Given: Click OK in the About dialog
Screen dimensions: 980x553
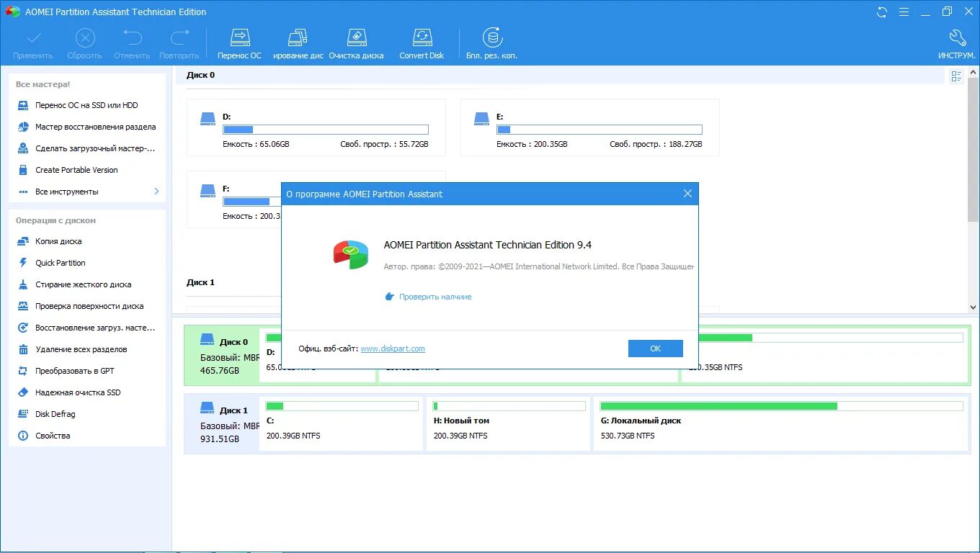Looking at the screenshot, I should tap(655, 349).
